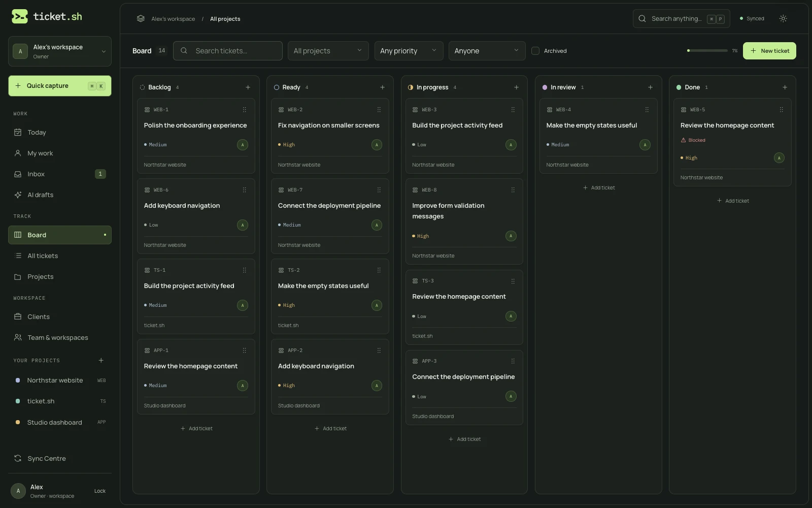812x508 pixels.
Task: Click the drag handle on WEB-2 card
Action: 379,110
